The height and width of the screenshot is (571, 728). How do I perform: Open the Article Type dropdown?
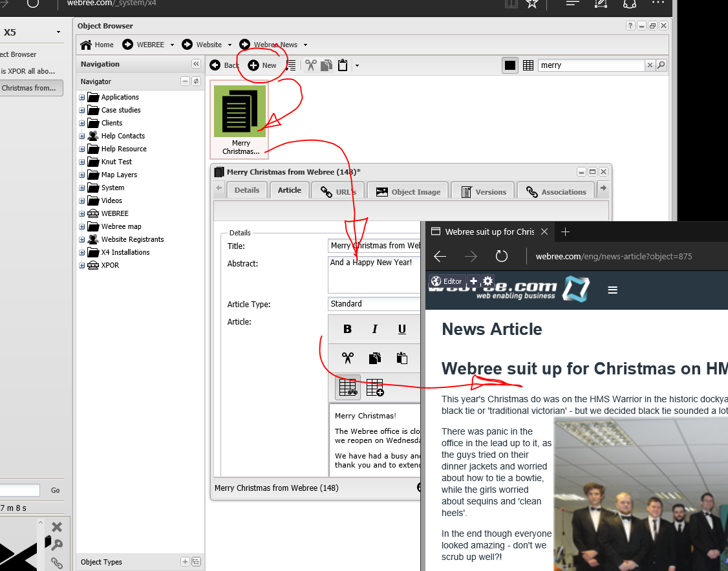[x=374, y=303]
